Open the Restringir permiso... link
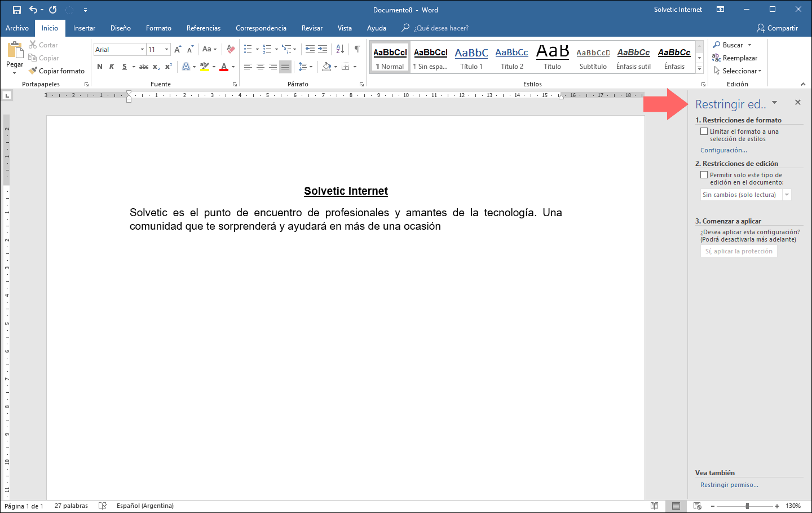This screenshot has height=513, width=812. tap(729, 485)
